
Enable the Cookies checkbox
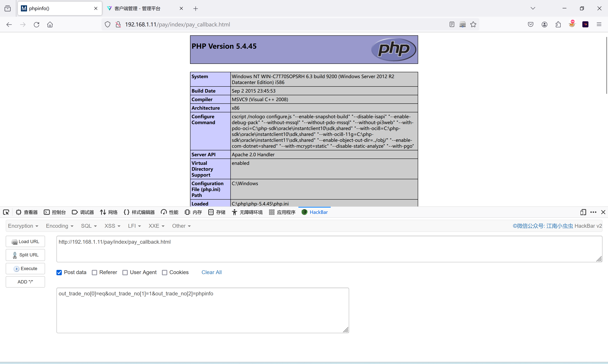coord(165,273)
